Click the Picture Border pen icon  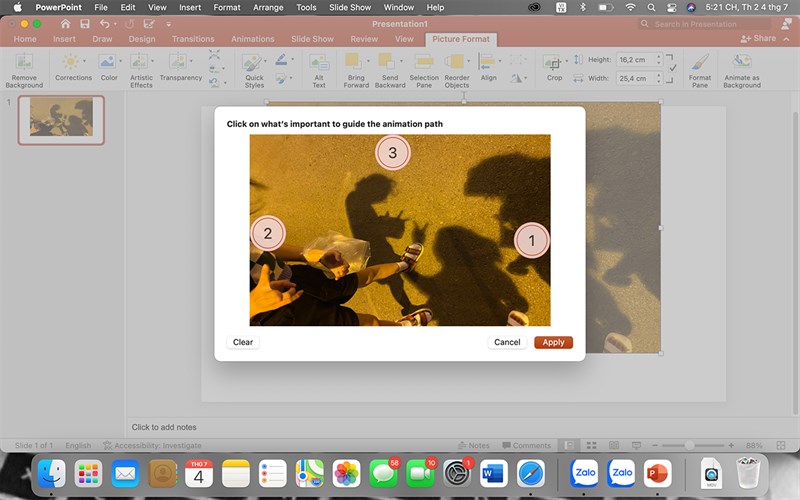tap(281, 60)
